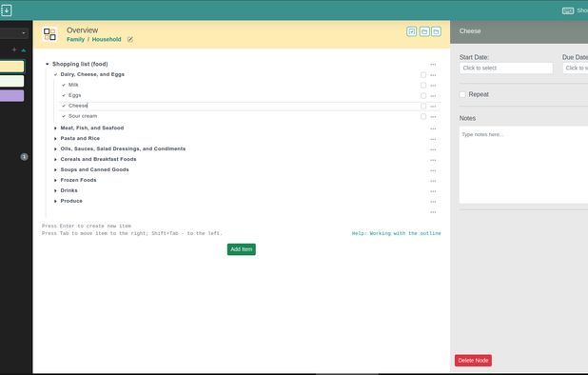Check the Sour cream item checkbox

tap(423, 117)
